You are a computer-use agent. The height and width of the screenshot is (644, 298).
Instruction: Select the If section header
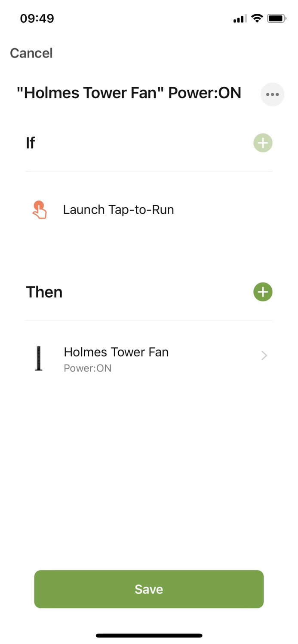[x=30, y=143]
